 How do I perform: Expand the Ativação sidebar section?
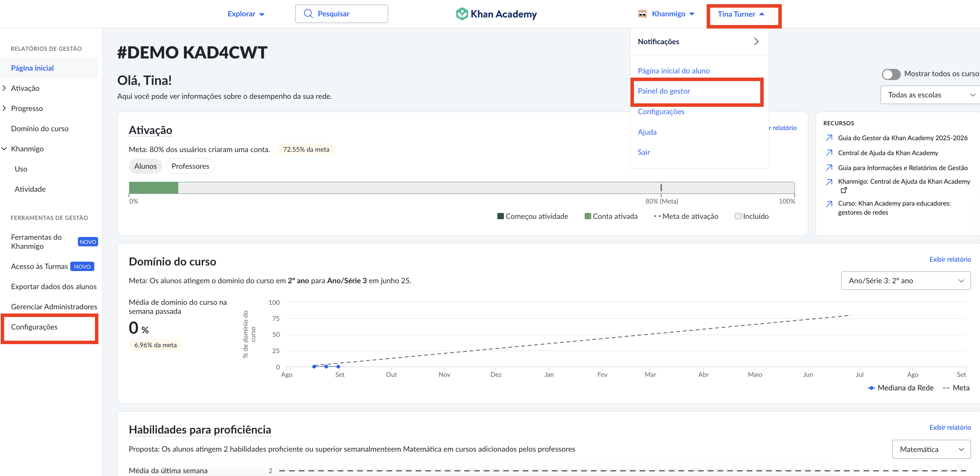pos(5,88)
